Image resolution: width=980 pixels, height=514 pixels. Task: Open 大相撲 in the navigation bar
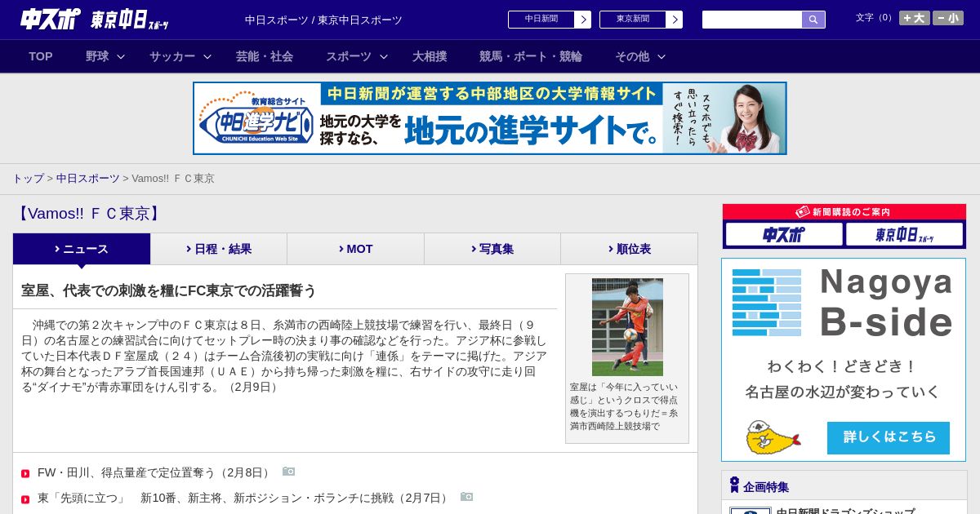tap(430, 56)
